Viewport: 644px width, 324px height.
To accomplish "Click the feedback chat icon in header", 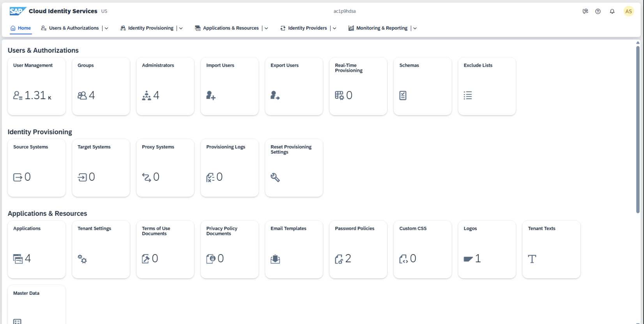I will point(585,11).
